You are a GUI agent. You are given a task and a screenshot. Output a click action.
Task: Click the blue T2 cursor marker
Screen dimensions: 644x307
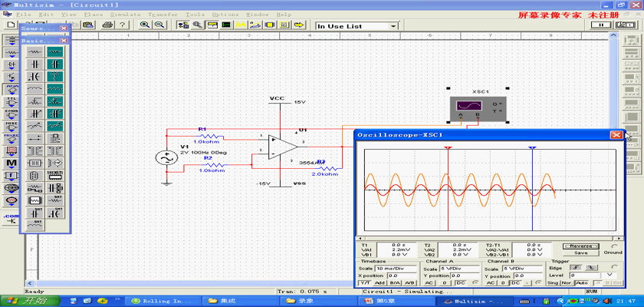coord(532,148)
